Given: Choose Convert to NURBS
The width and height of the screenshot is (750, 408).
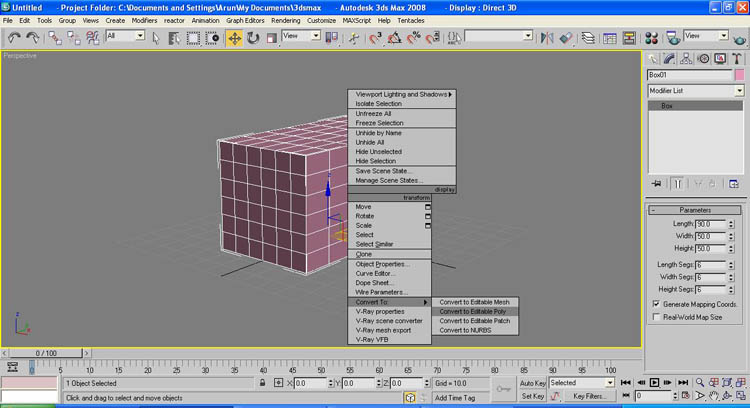Looking at the screenshot, I should click(475, 331).
